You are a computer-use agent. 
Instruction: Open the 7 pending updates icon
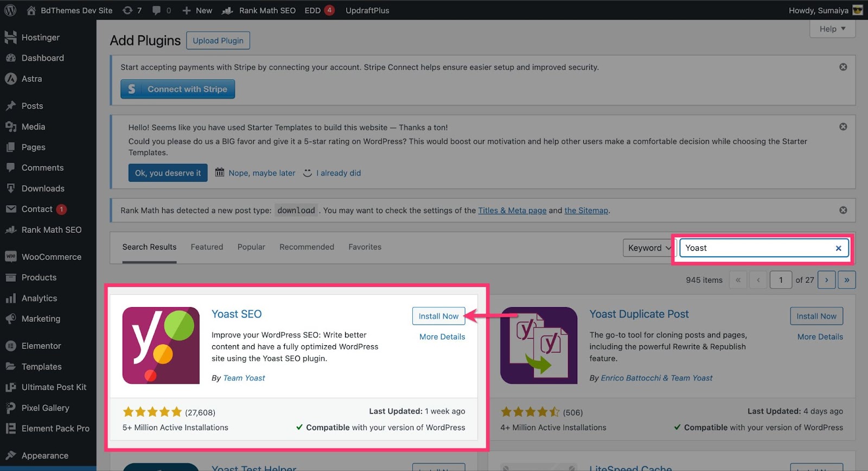tap(132, 10)
